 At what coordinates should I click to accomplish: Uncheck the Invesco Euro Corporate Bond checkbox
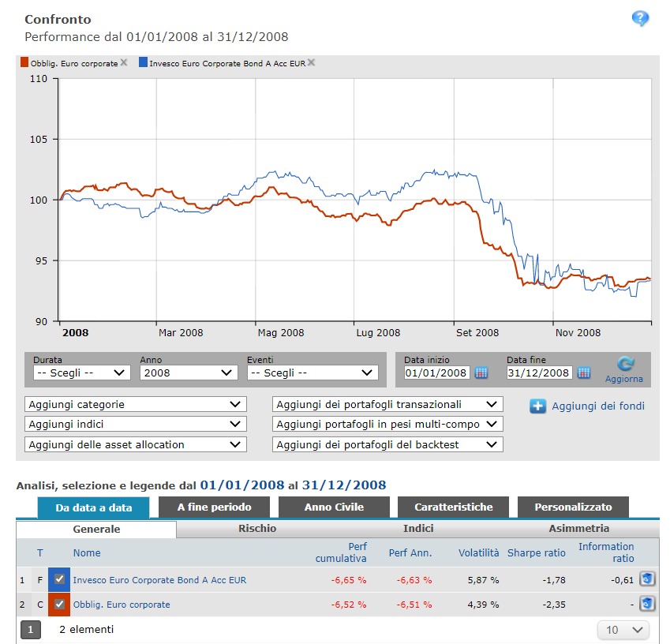59,580
